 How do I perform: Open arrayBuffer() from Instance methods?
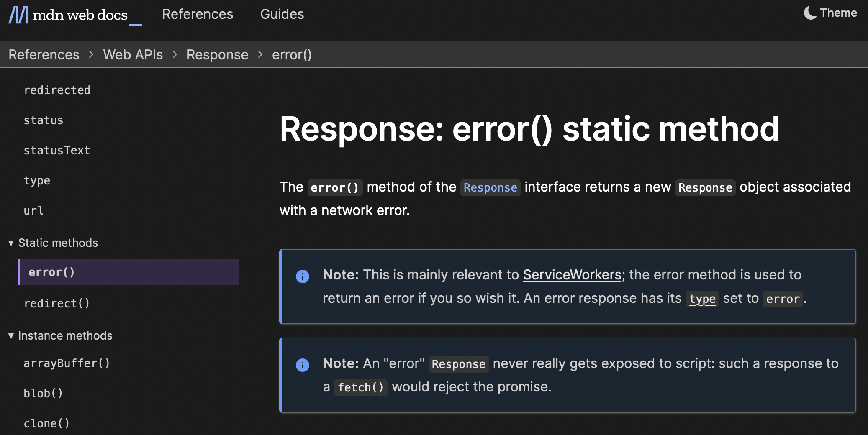tap(67, 363)
